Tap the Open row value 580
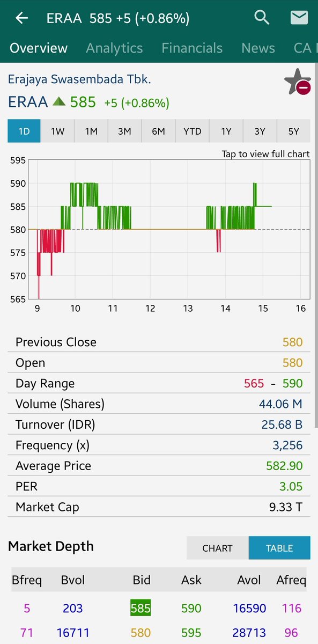Image resolution: width=318 pixels, height=644 pixels. point(293,363)
